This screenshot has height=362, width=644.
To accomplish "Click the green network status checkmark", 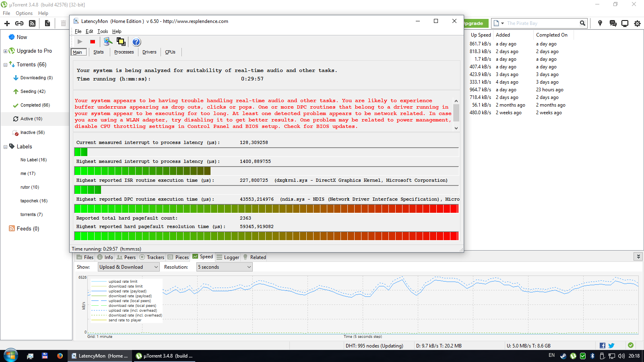I will point(631,345).
